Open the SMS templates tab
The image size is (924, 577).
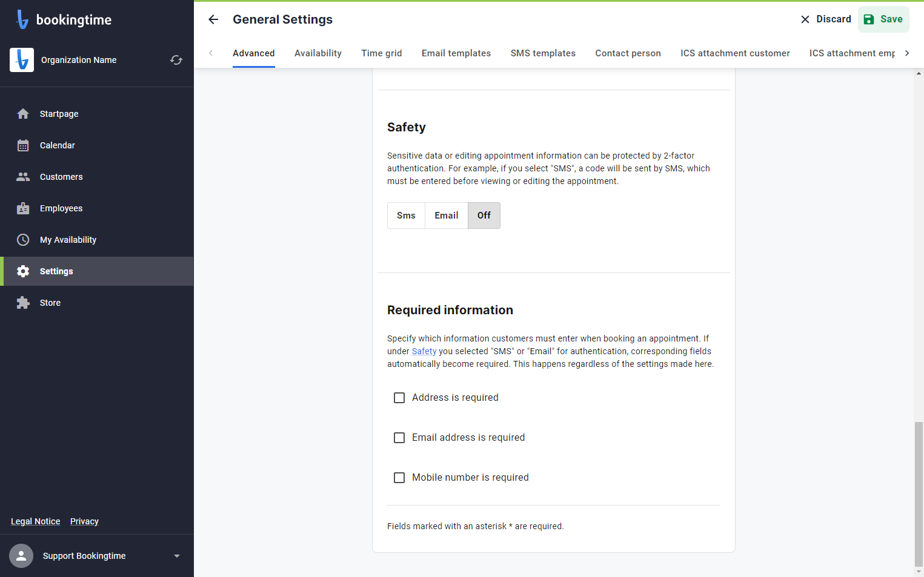(543, 53)
